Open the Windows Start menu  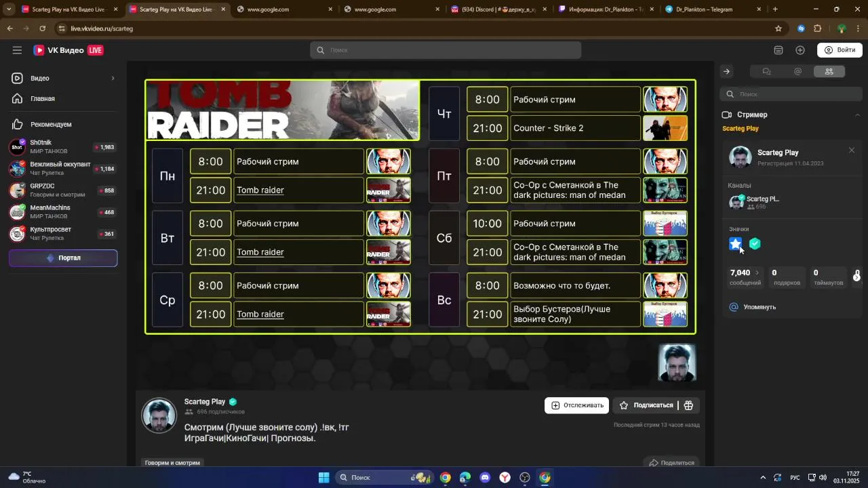[323, 477]
